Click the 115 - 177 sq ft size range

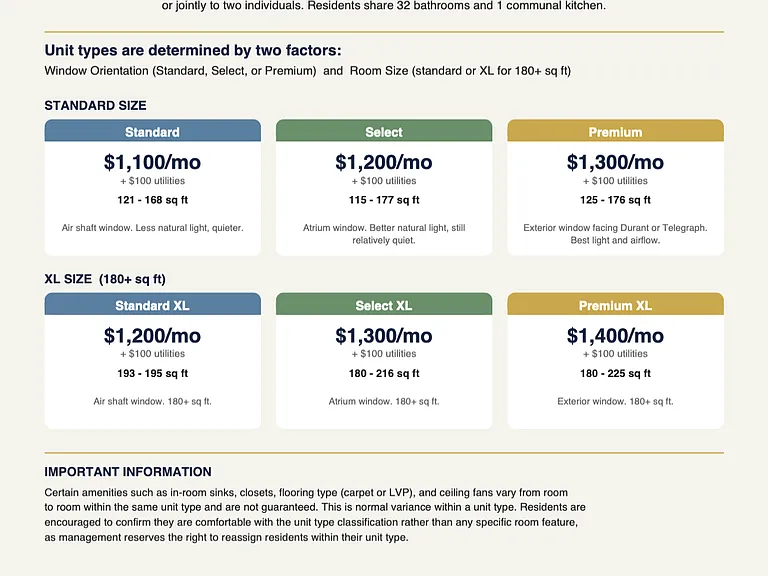click(384, 200)
